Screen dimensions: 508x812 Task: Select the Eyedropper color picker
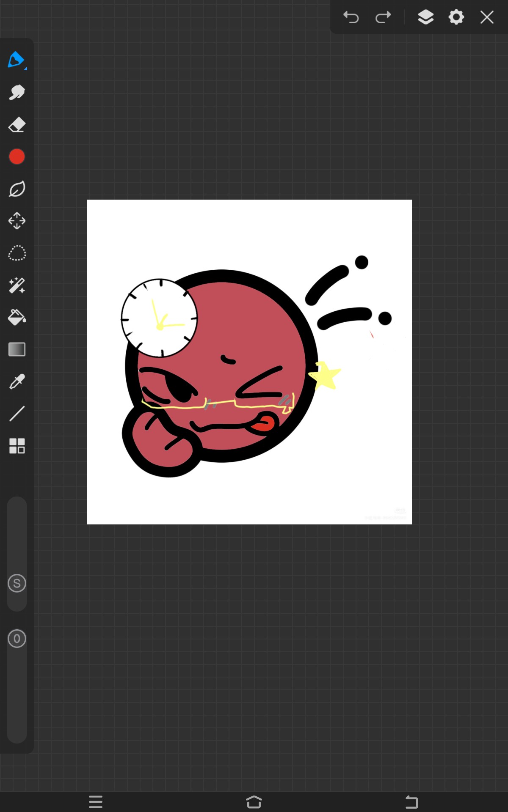(x=17, y=381)
